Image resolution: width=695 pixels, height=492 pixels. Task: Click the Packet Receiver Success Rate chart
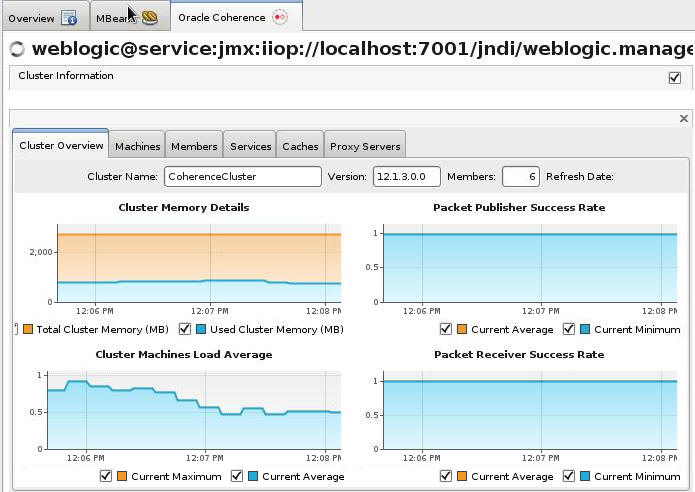coord(530,410)
